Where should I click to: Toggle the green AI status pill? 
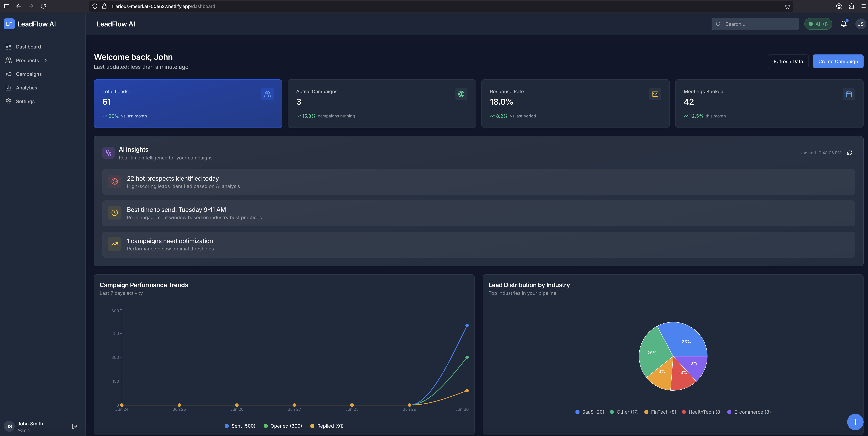click(x=818, y=24)
